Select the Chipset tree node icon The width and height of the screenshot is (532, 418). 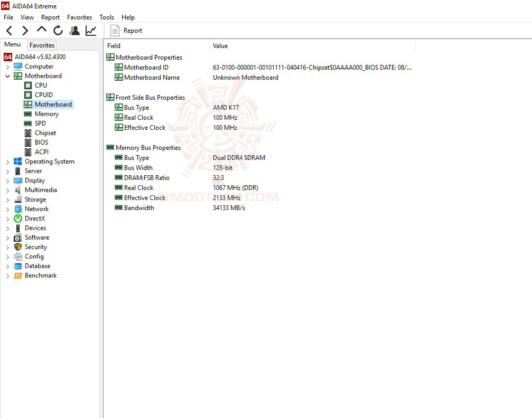pos(28,133)
